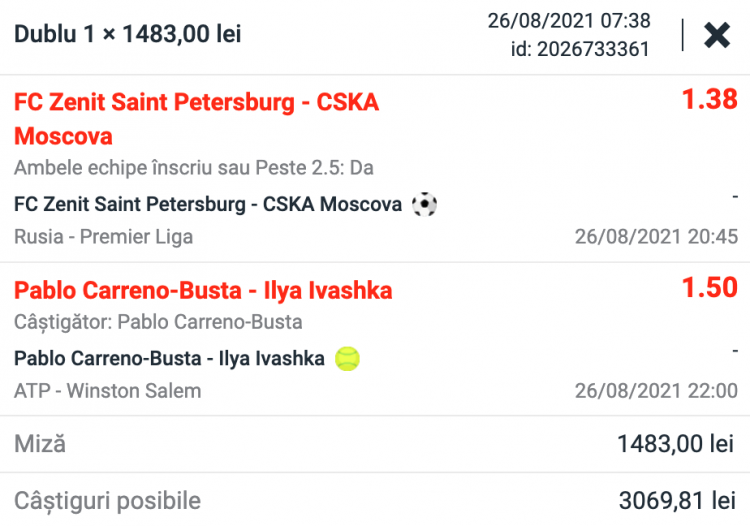Click the 1.50 odds value

pos(709,288)
